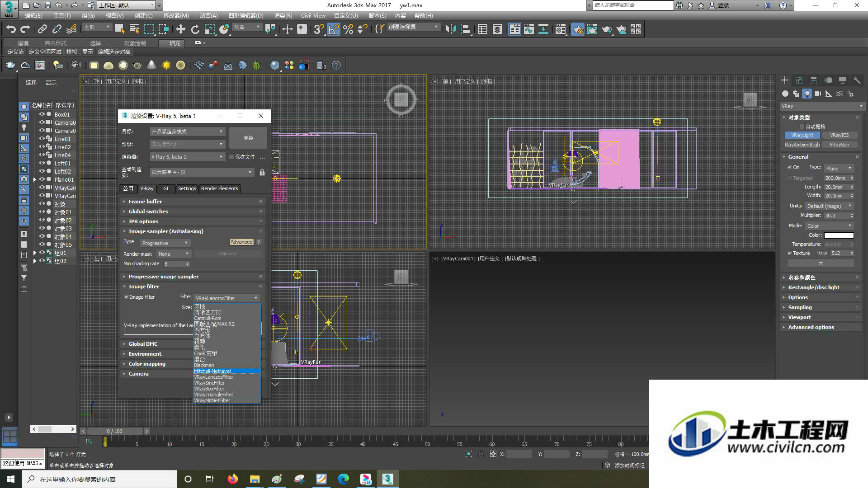Open the Utilities wrench panel icon
Image resolution: width=868 pixels, height=489 pixels.
(857, 80)
